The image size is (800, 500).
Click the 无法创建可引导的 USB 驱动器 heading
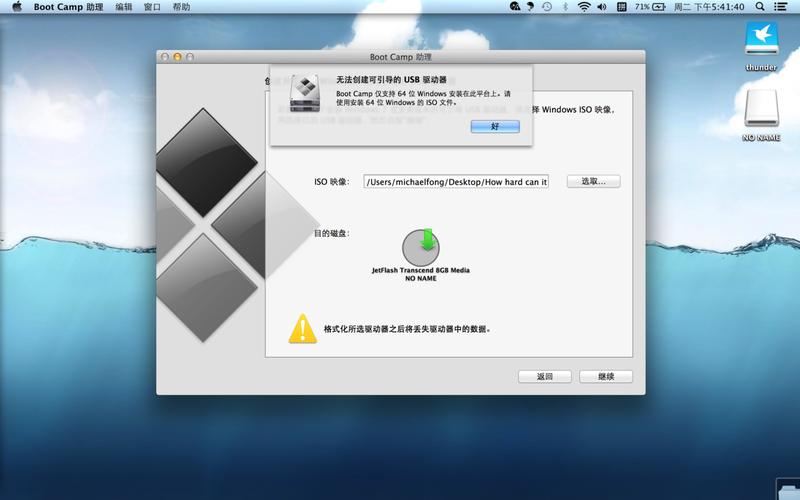(x=391, y=80)
